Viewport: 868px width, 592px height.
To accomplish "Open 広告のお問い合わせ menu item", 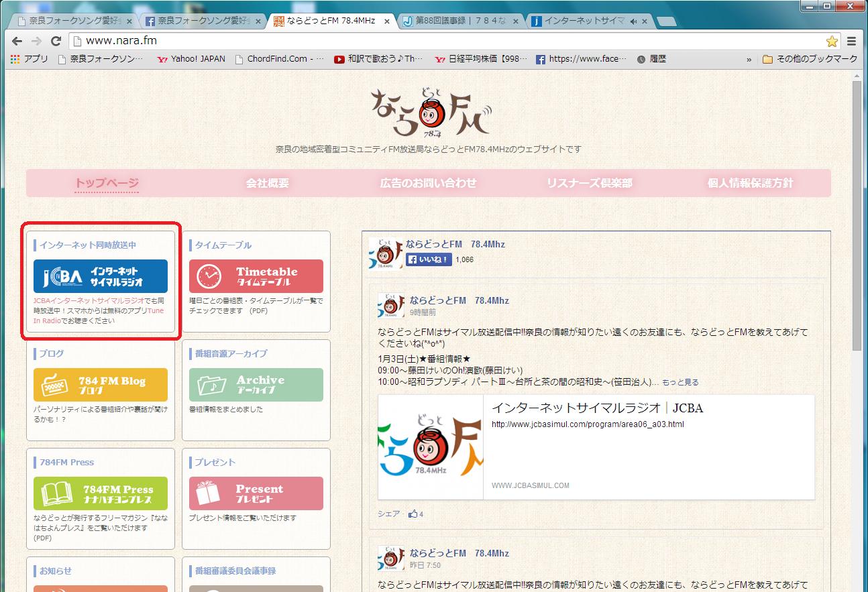I will click(429, 183).
